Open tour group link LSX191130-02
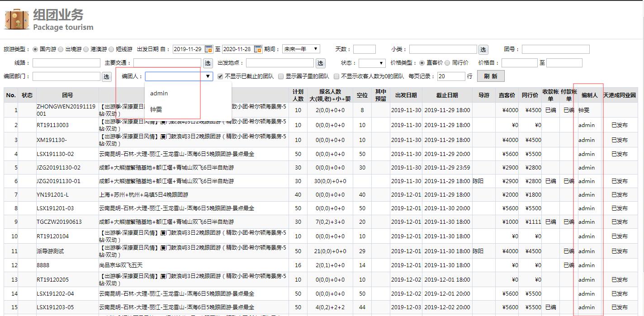The image size is (644, 316). [x=55, y=154]
